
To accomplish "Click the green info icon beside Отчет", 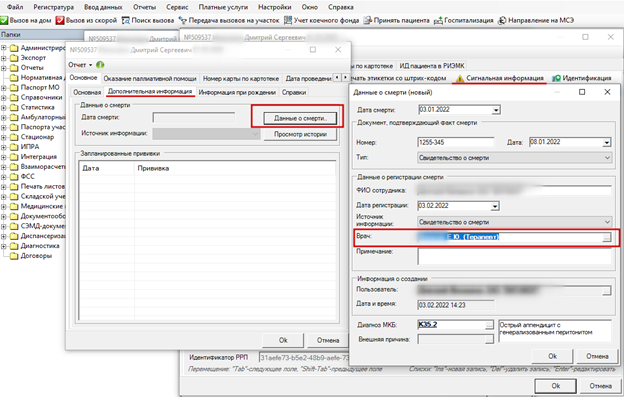I will point(100,64).
